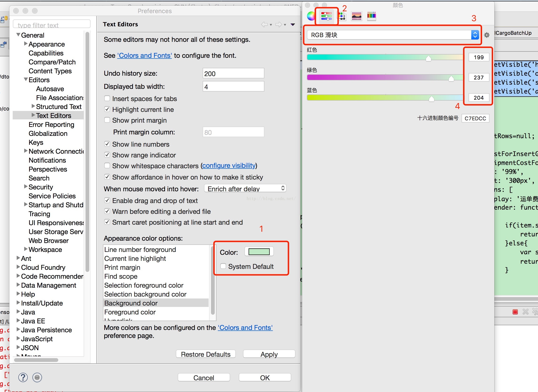Toggle Highlight current line checkbox
The image size is (538, 392).
[x=107, y=109]
